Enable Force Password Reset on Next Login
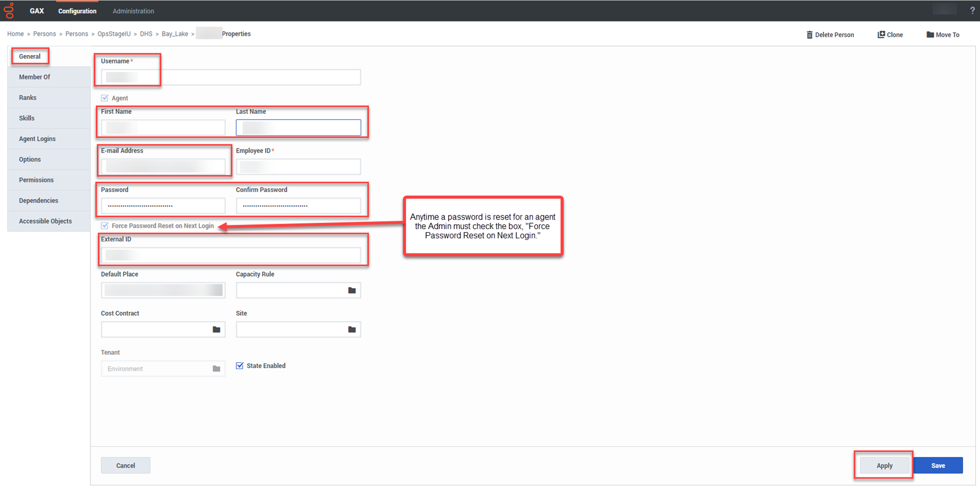 click(105, 226)
